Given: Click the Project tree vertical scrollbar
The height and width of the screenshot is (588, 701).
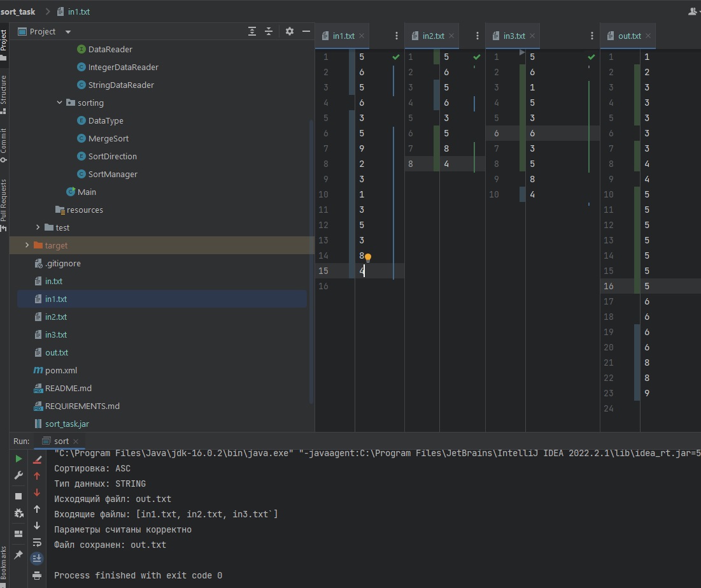Looking at the screenshot, I should tap(311, 262).
